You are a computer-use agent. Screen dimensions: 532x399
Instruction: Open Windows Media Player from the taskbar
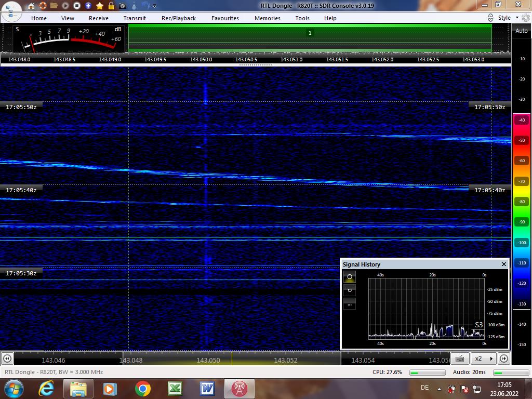[x=110, y=389]
